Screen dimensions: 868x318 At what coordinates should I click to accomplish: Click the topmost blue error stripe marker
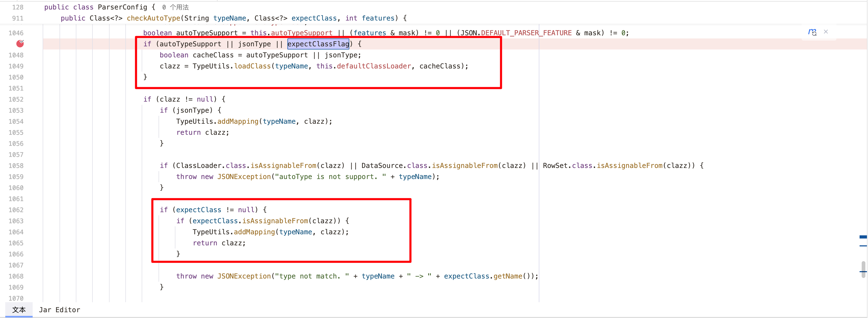[x=863, y=237]
